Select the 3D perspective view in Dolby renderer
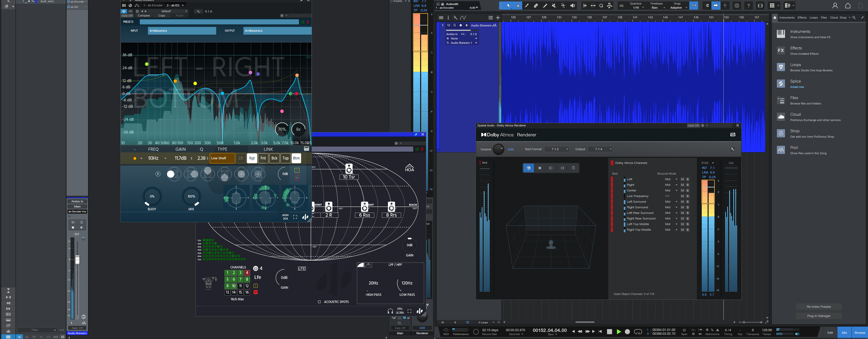The width and height of the screenshot is (868, 339). pyautogui.click(x=528, y=168)
